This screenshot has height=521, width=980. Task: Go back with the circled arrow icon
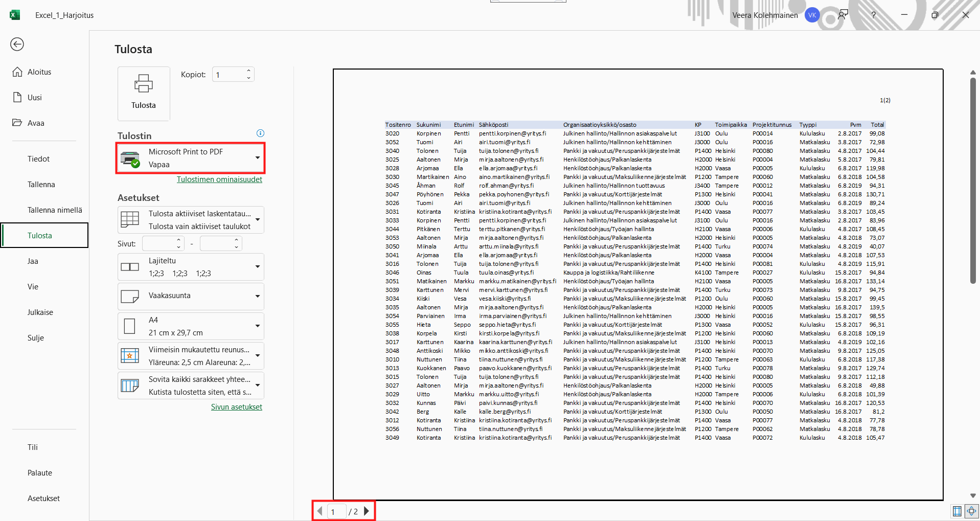pos(17,44)
